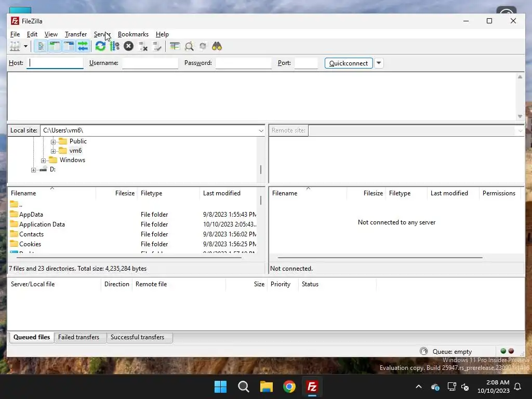This screenshot has width=532, height=399.
Task: Open the View menu
Action: coord(51,34)
